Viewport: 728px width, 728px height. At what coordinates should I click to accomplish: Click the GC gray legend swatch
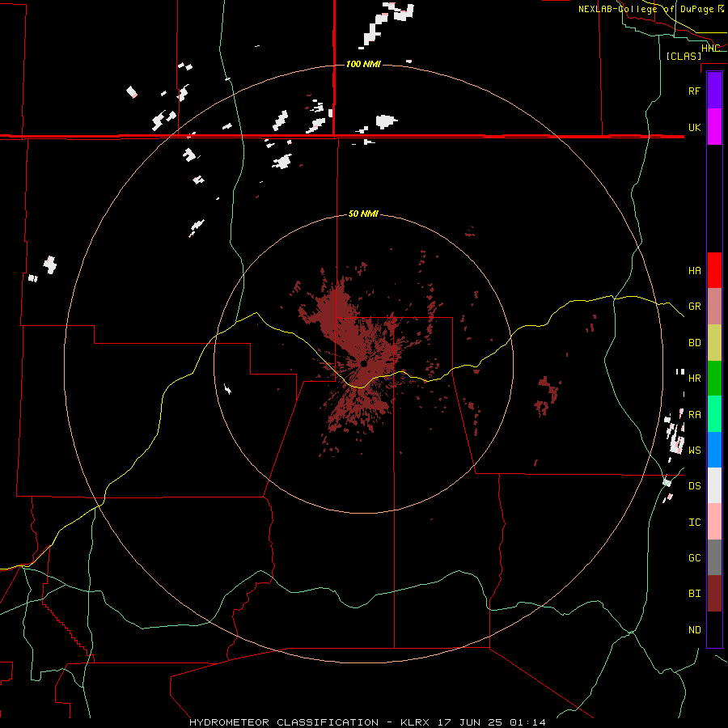(x=714, y=557)
